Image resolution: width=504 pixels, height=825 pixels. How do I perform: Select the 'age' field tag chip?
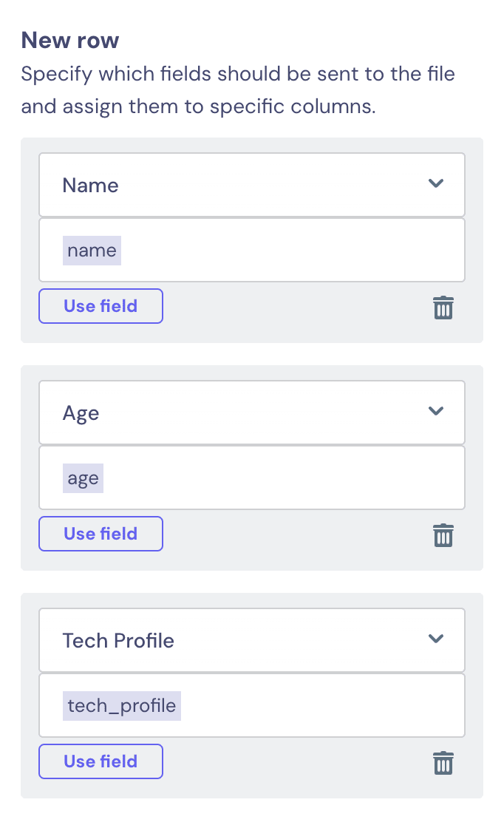click(x=83, y=478)
